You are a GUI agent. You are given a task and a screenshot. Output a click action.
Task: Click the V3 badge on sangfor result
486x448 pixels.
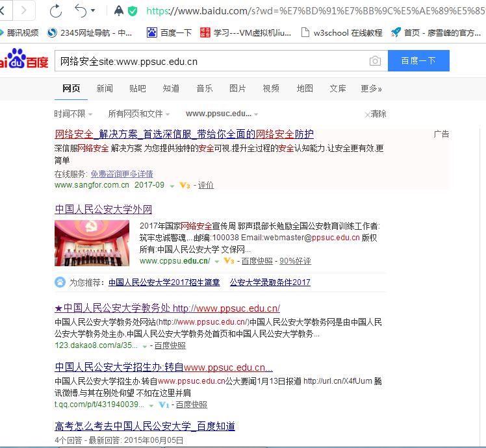[185, 185]
